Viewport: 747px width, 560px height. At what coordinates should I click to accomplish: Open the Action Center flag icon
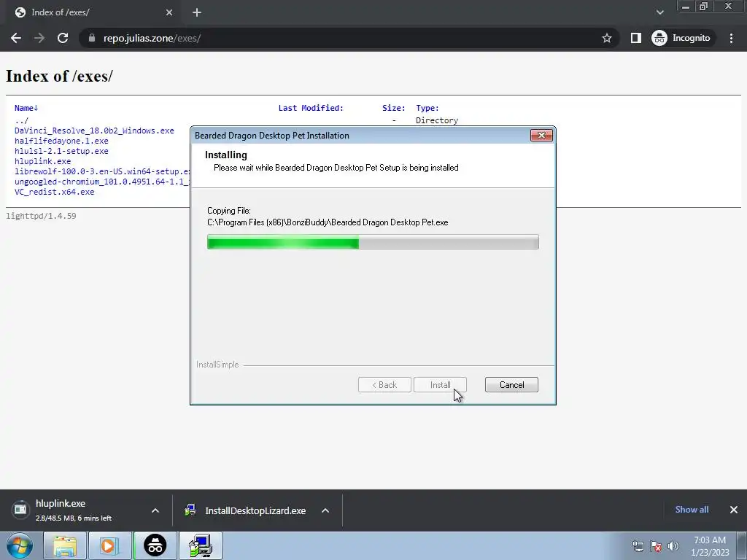[x=656, y=546]
